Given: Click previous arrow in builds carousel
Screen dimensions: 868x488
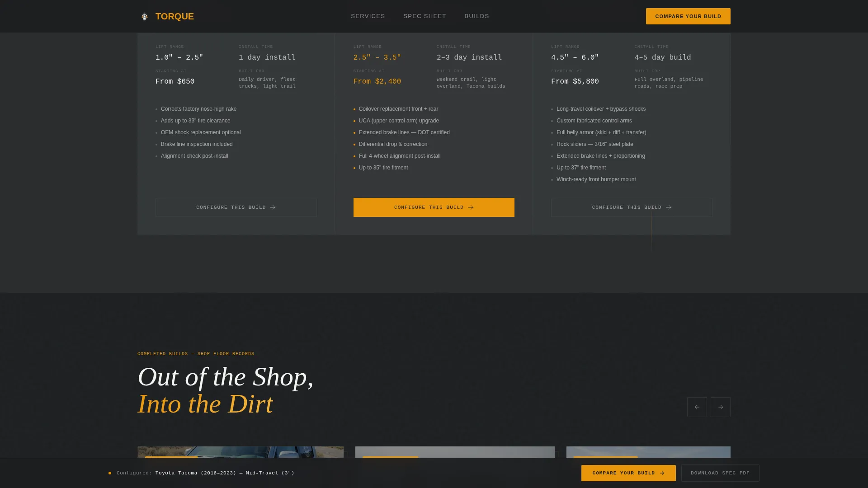Looking at the screenshot, I should pos(697,407).
